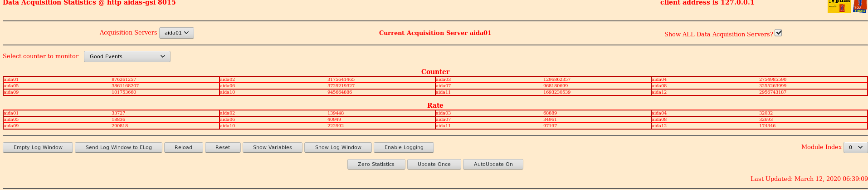868x190 pixels.
Task: Select aida08 rate value 32693
Action: [766, 120]
